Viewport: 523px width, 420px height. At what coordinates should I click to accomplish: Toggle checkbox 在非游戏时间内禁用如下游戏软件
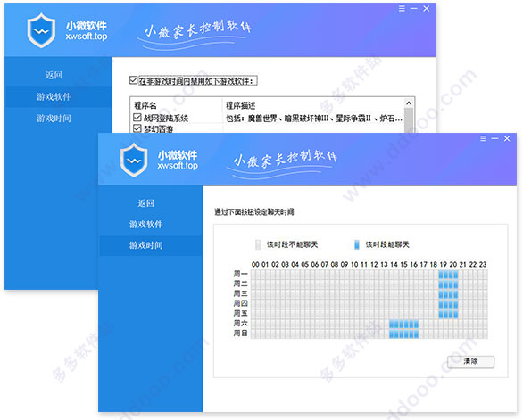point(133,80)
